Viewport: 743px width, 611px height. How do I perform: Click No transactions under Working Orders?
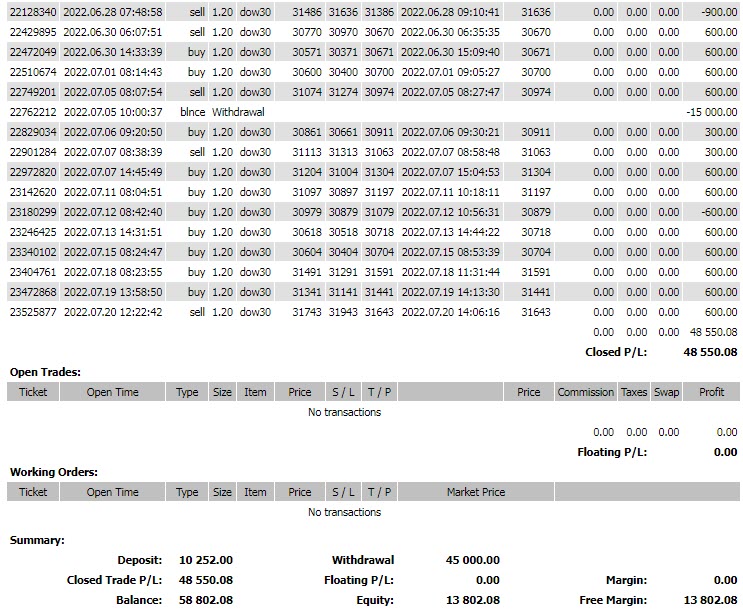point(344,512)
